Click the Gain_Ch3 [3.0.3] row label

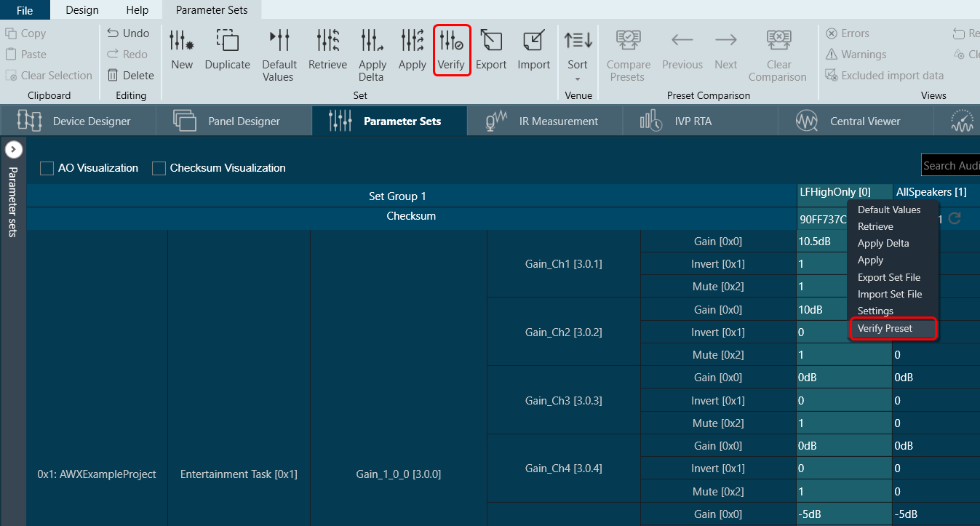563,401
